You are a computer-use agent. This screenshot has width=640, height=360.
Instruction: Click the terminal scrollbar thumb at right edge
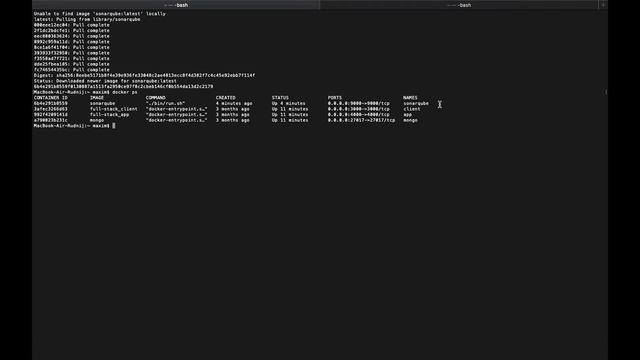pyautogui.click(x=606, y=92)
